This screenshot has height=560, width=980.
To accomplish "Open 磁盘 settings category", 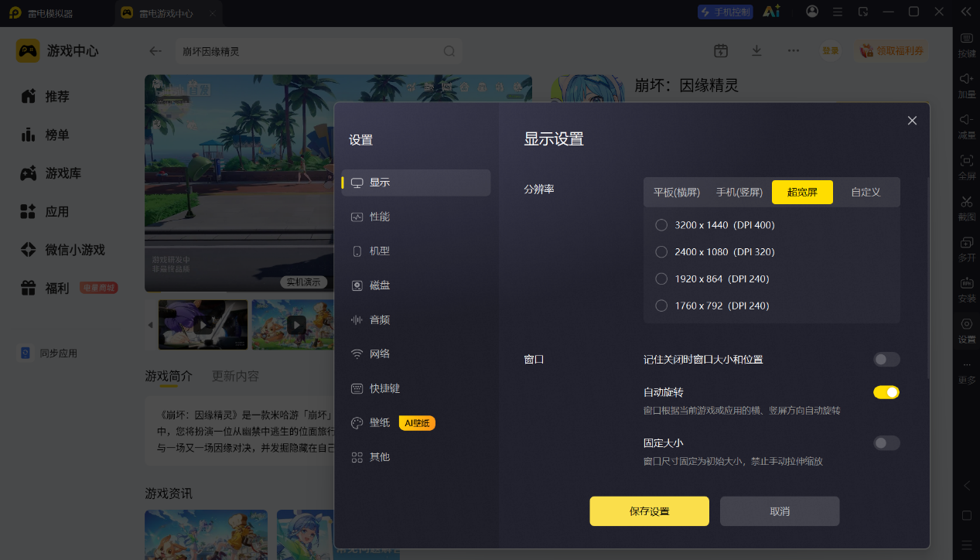I will coord(416,285).
